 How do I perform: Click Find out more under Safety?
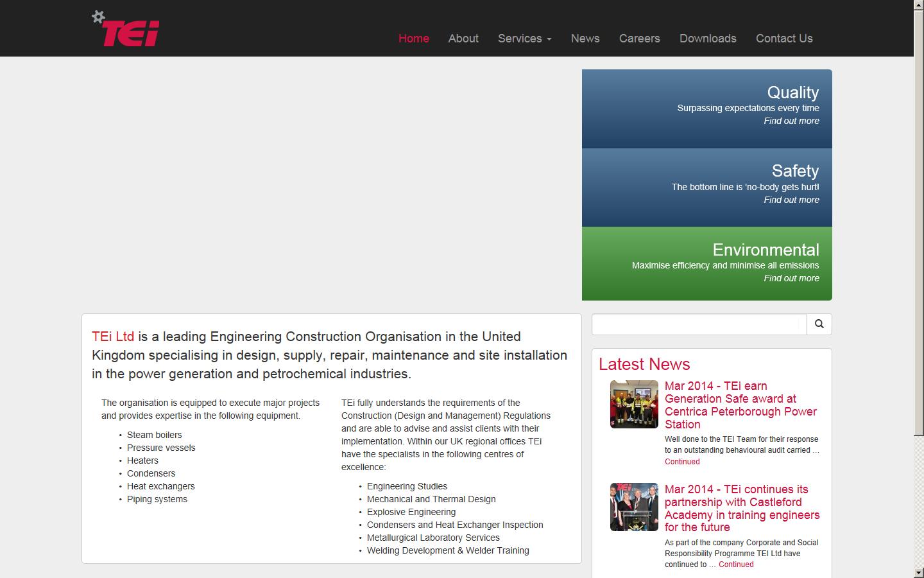tap(791, 200)
